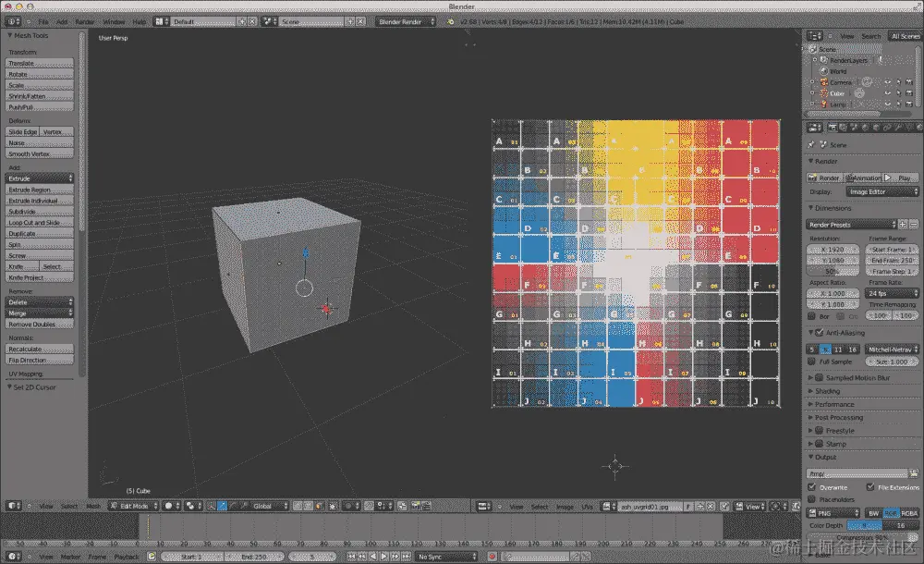Choose the translate manipulator arrow icon

[x=222, y=506]
